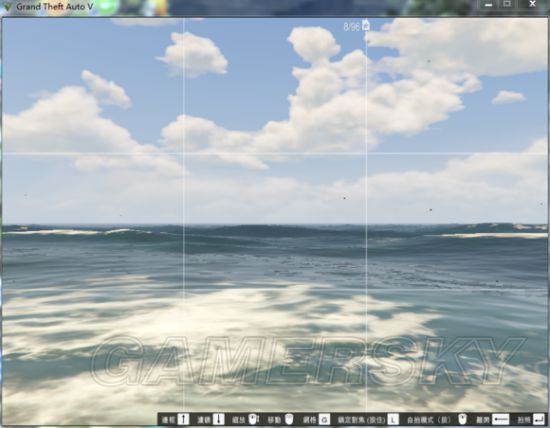Click the Backspace key icon to exit camera

point(501,419)
